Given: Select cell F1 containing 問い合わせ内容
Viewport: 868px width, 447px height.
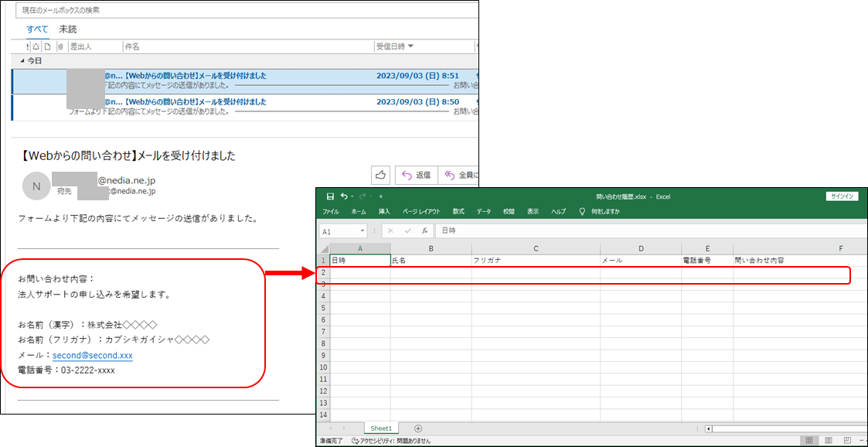Looking at the screenshot, I should tap(800, 261).
